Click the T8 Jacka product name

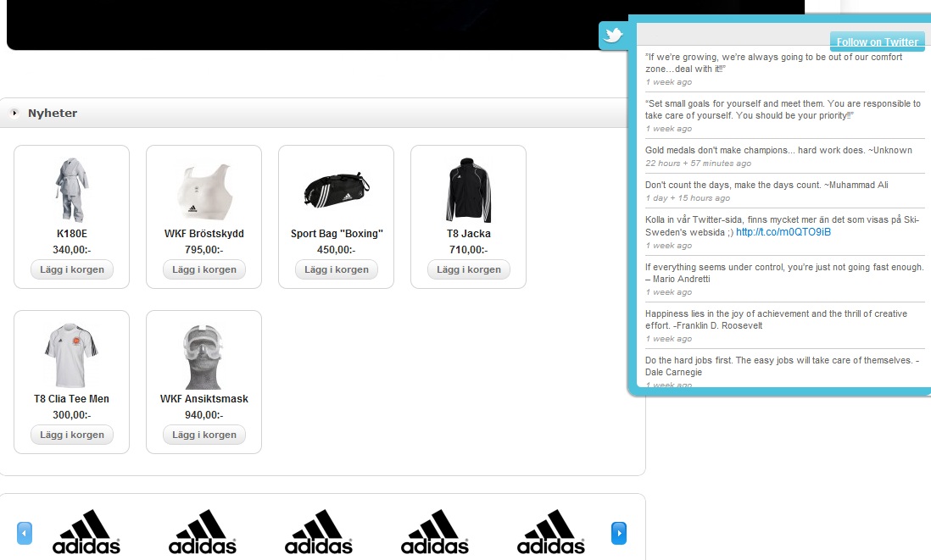coord(469,234)
